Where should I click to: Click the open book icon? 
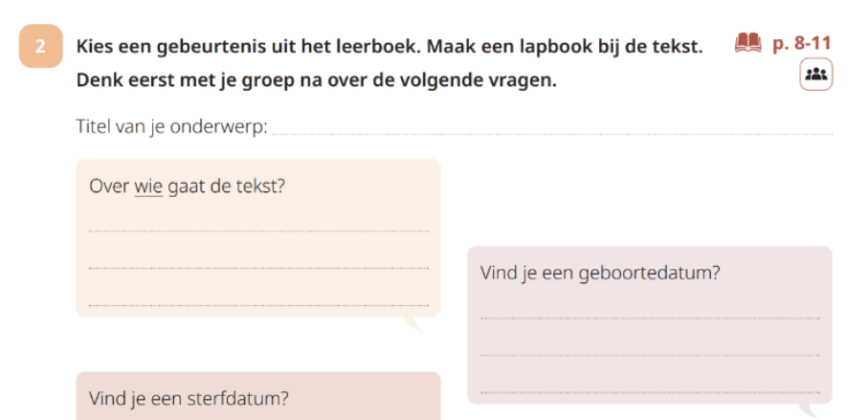[x=747, y=43]
